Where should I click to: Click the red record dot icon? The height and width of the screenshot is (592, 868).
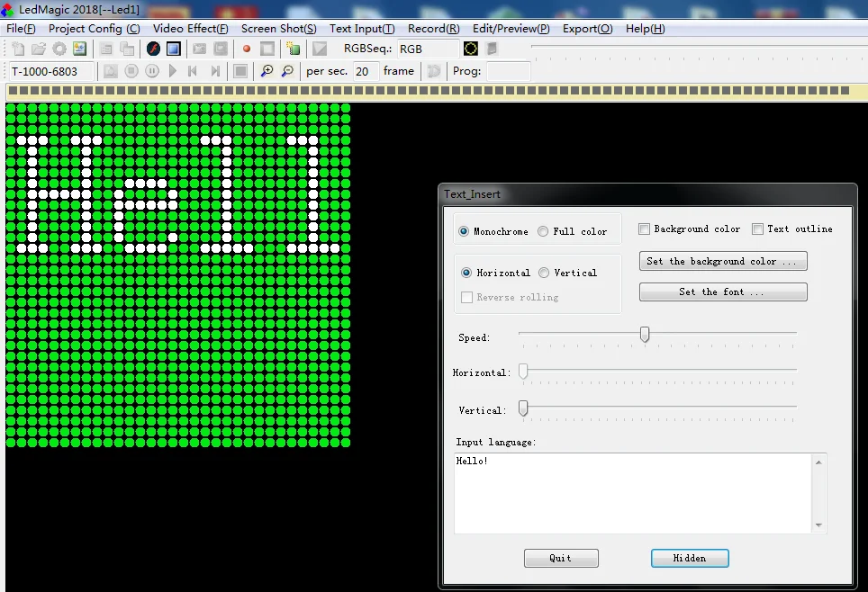[247, 49]
